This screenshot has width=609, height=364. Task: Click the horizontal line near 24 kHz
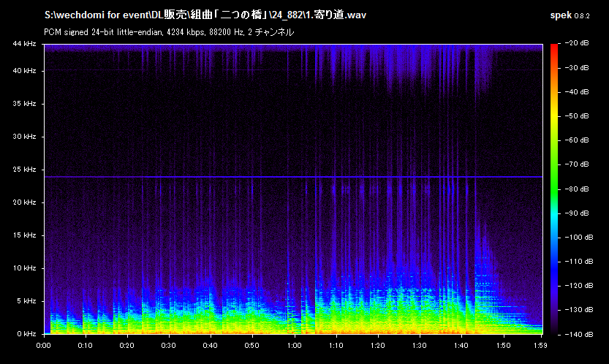click(293, 177)
